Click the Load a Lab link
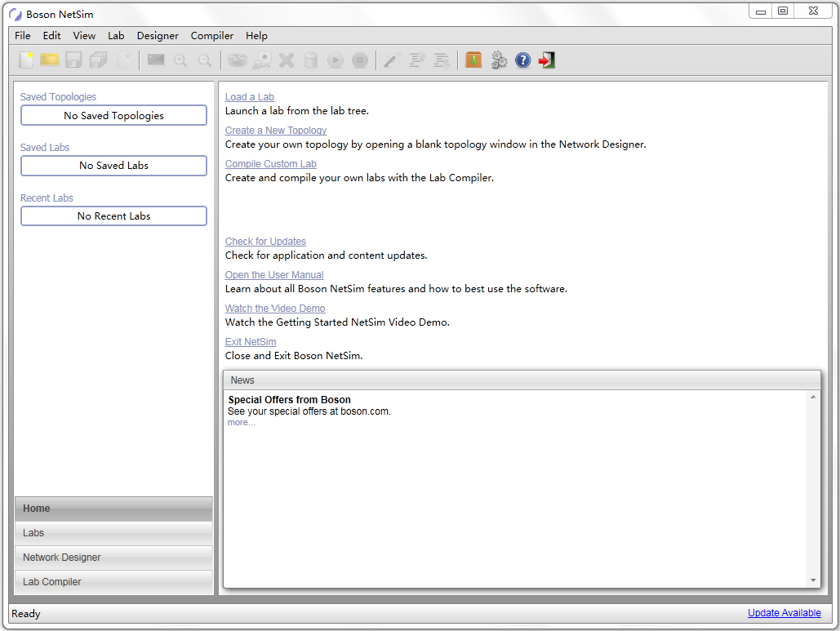This screenshot has height=631, width=840. point(250,97)
